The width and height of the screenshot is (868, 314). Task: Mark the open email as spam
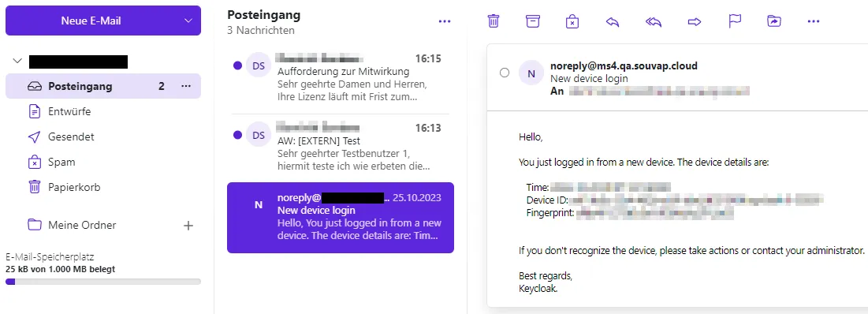[x=572, y=21]
